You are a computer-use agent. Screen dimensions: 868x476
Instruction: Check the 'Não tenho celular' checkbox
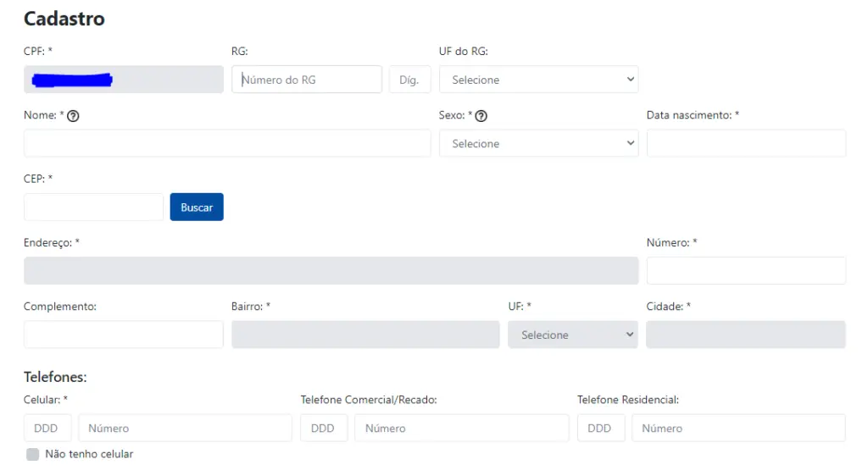click(33, 454)
